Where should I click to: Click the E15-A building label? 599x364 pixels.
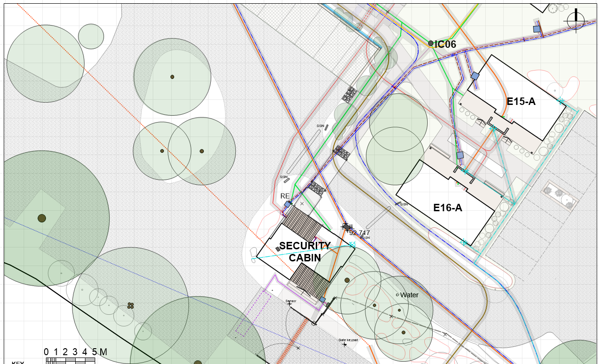pos(521,101)
